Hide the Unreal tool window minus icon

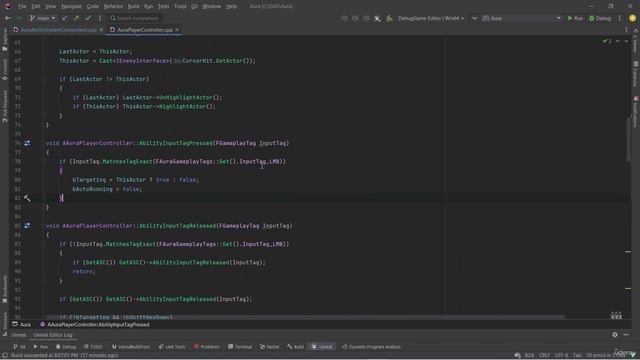[x=626, y=335]
